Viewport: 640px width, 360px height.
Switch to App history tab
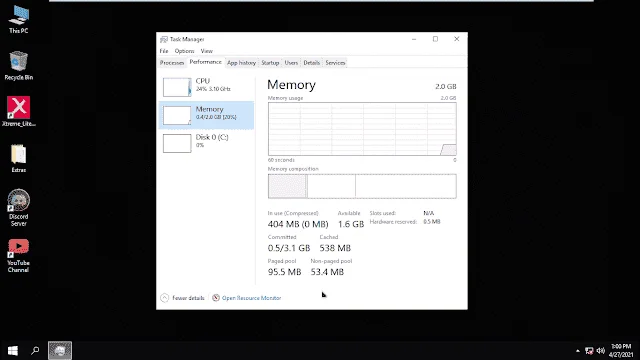tap(241, 63)
